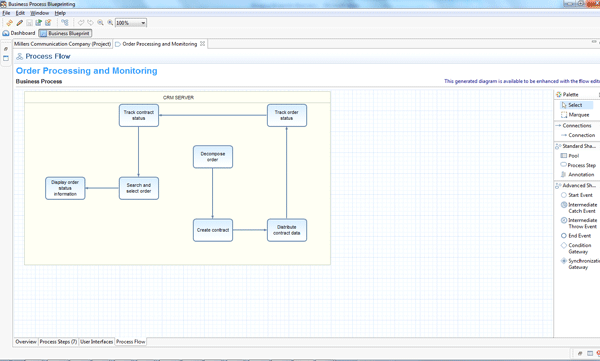Open the 100% zoom level dropdown

tap(131, 23)
